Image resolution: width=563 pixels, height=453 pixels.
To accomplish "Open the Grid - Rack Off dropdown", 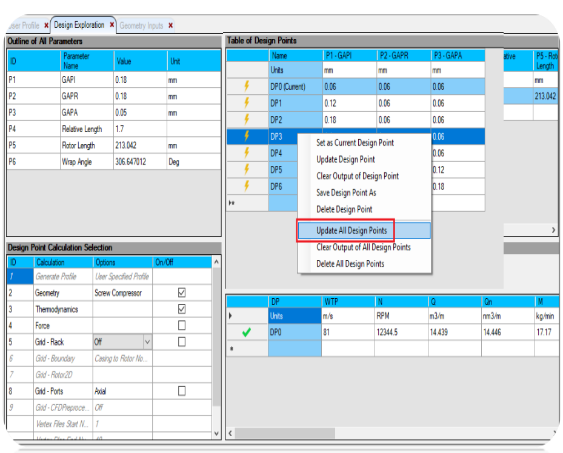I will coord(147,342).
